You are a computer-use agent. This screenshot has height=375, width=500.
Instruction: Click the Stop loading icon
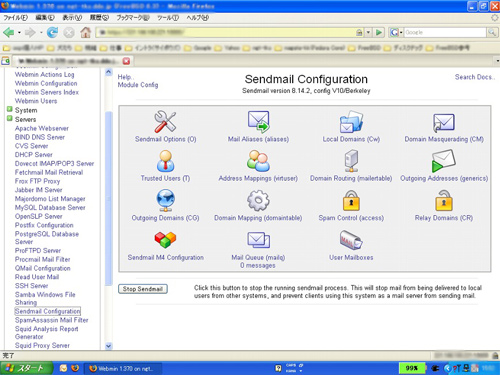click(x=69, y=32)
